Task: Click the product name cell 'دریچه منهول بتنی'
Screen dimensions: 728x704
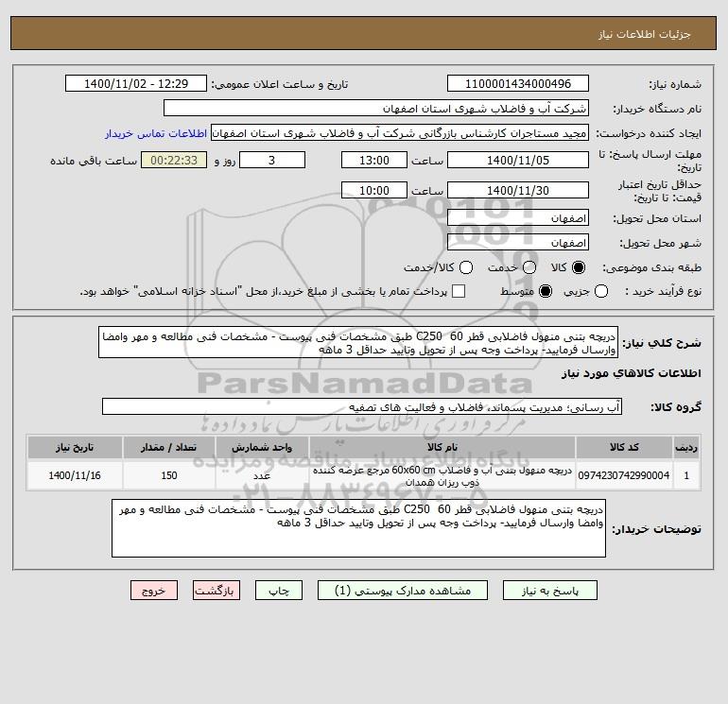Action: (442, 475)
